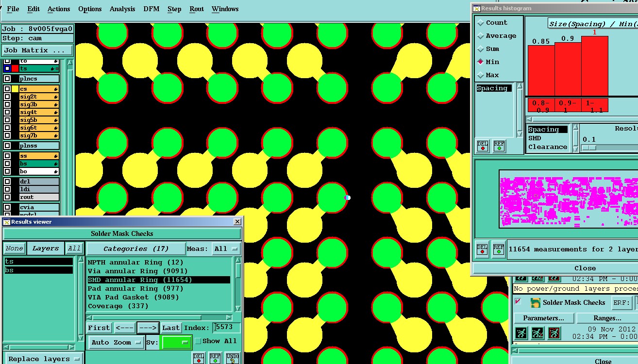
Task: Open the DFM menu
Action: [152, 9]
